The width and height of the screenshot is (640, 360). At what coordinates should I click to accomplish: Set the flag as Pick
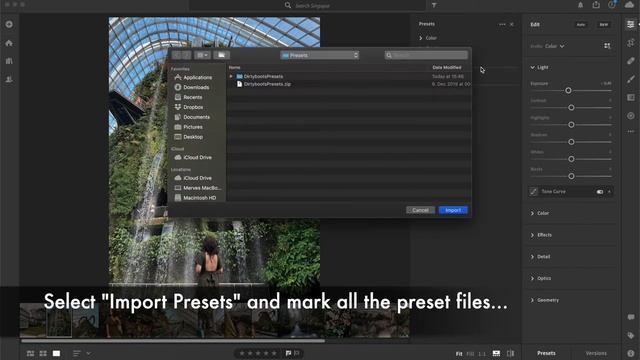pyautogui.click(x=289, y=353)
